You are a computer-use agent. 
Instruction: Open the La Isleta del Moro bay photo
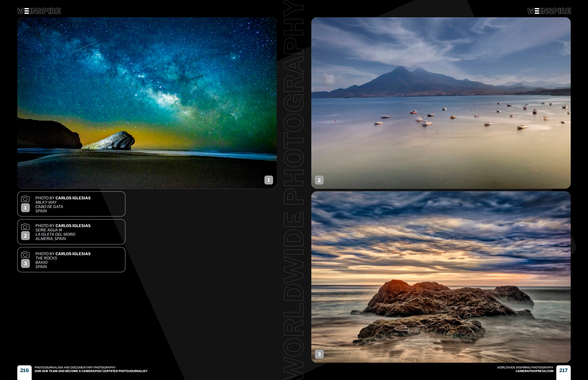[441, 103]
